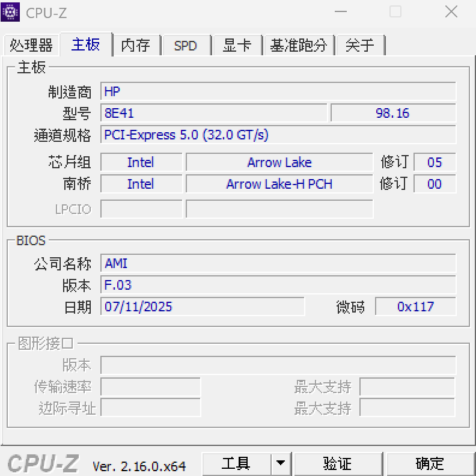Click the Ver. 2.16.0.x64 version text
This screenshot has height=476, width=476.
(139, 466)
